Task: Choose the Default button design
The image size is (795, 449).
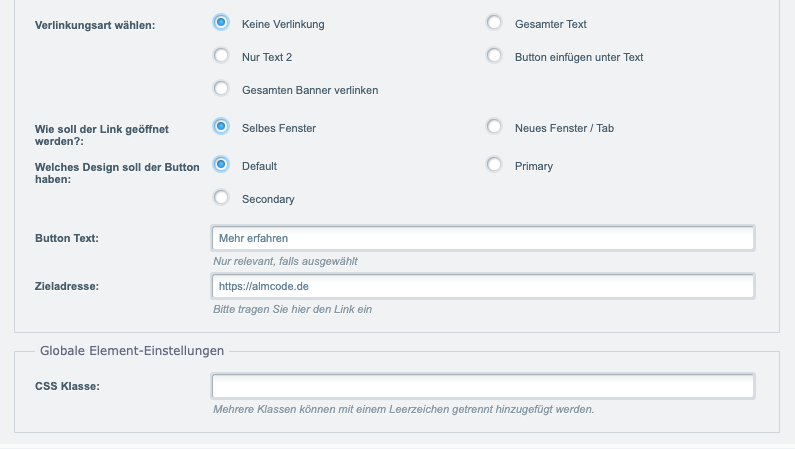Action: click(221, 164)
